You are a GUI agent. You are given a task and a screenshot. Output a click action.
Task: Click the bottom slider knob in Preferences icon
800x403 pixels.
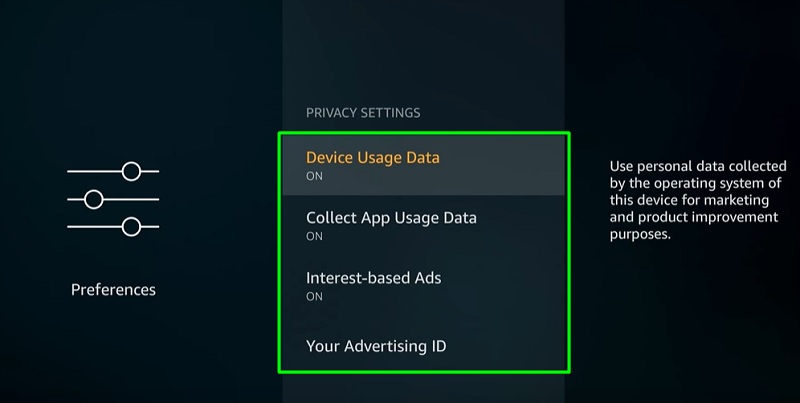tap(131, 226)
